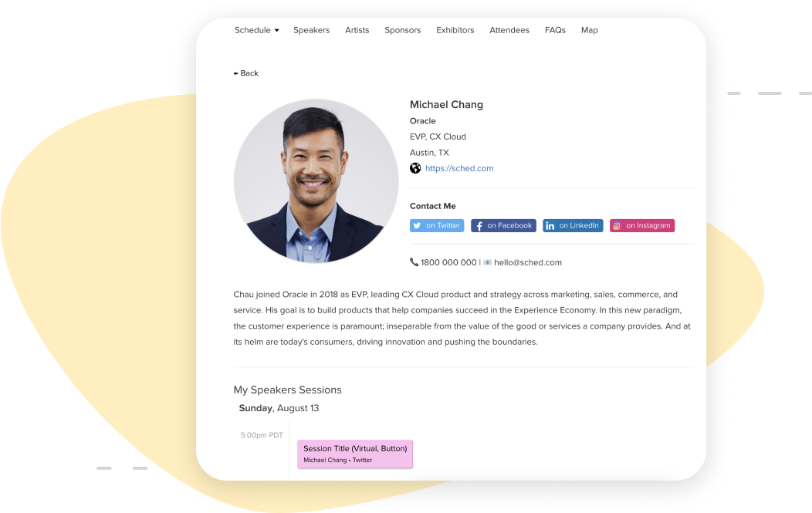Click the hello@sched.com email address
This screenshot has height=513, width=812.
tap(528, 262)
